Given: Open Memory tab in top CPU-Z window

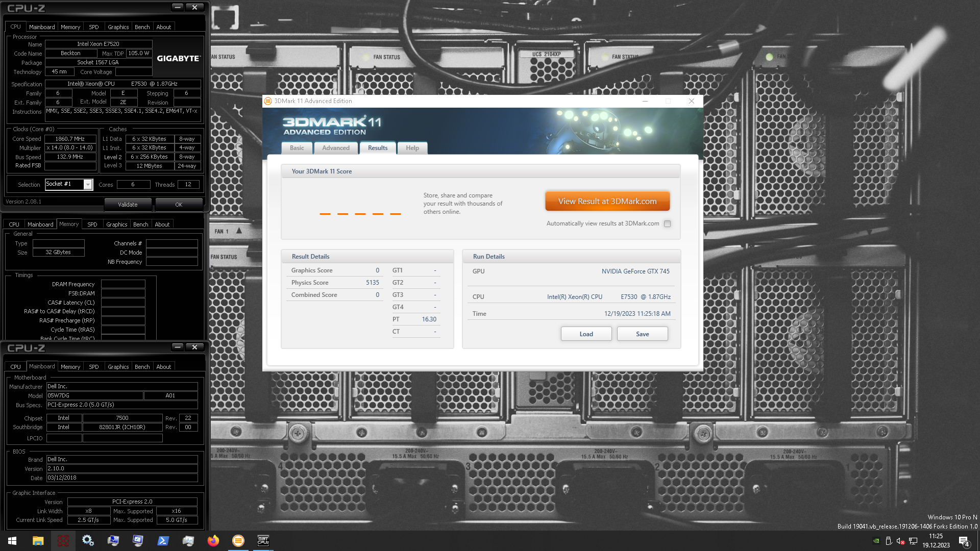Looking at the screenshot, I should point(70,27).
